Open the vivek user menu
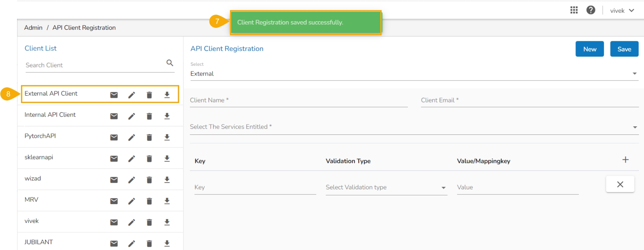This screenshot has height=250, width=644. pyautogui.click(x=622, y=10)
